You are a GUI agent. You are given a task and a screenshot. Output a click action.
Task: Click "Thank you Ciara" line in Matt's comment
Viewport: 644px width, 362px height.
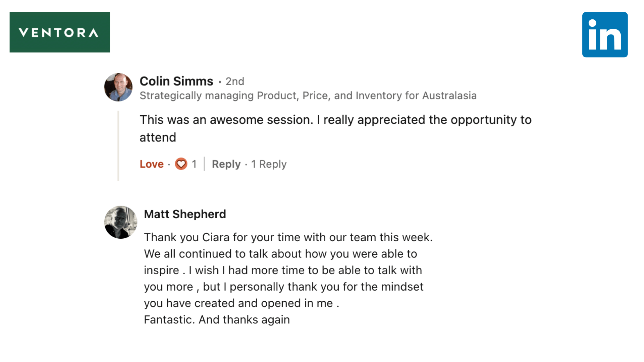(x=288, y=237)
